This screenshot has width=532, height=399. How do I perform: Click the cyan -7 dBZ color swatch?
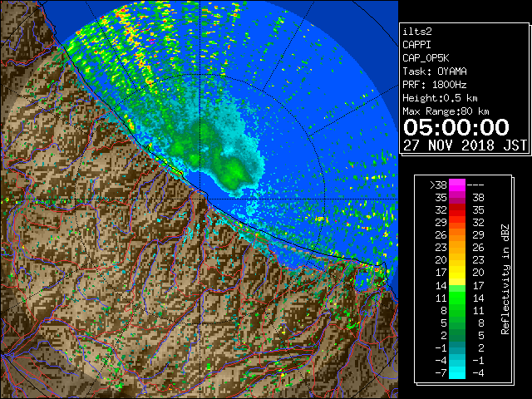tap(457, 372)
